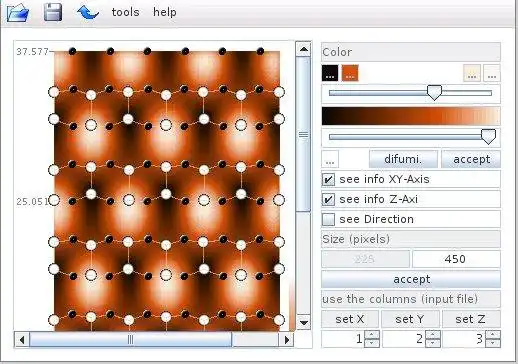This screenshot has width=518, height=364.
Task: Click the blue undo arrow icon
Action: [x=88, y=13]
